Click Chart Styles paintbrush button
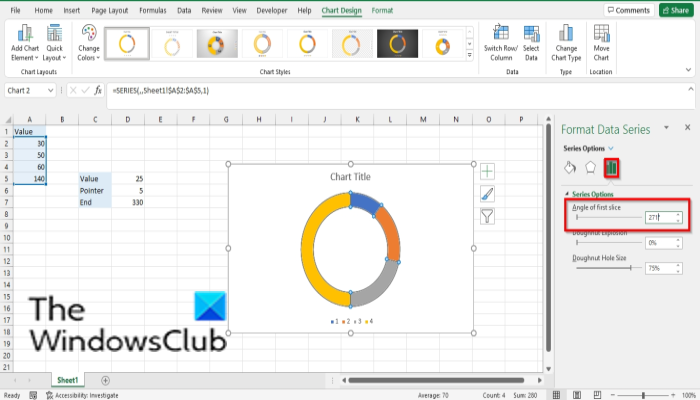The height and width of the screenshot is (400, 700). (487, 194)
